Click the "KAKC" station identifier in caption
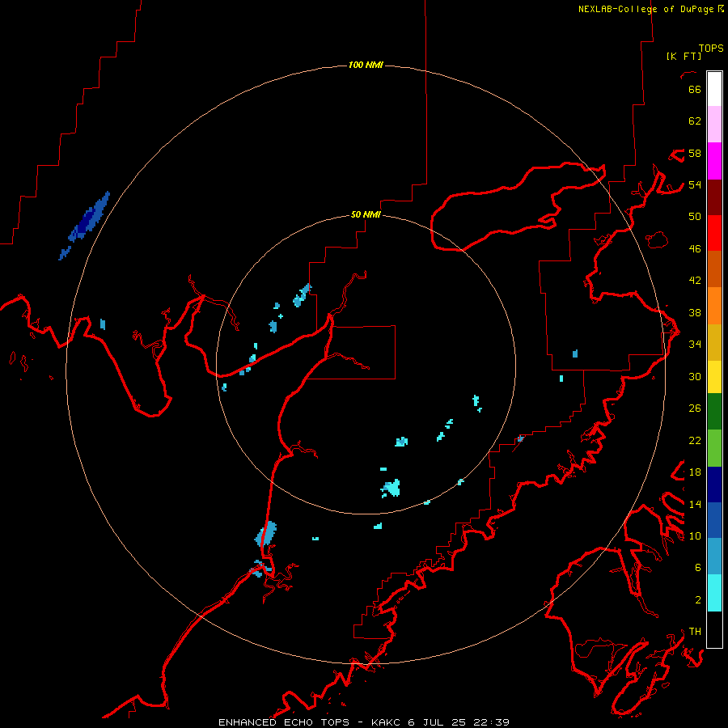 point(386,722)
